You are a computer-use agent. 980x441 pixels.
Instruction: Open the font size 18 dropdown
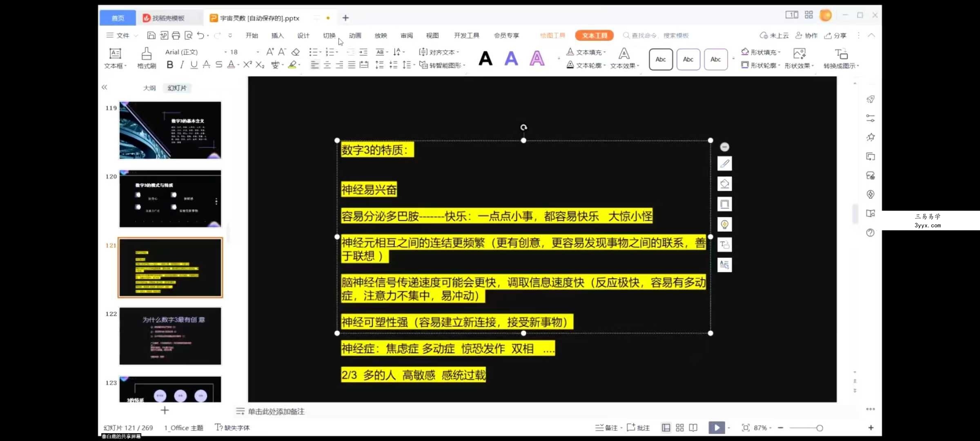tap(258, 52)
